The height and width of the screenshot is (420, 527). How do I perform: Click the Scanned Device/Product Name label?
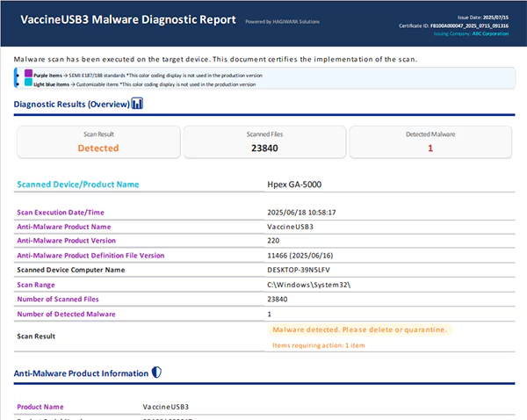[77, 185]
